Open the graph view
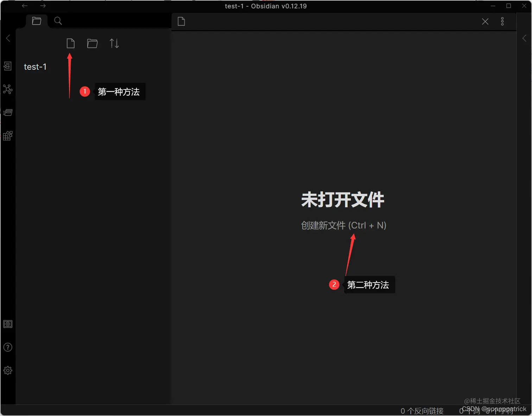The image size is (532, 416). (8, 89)
